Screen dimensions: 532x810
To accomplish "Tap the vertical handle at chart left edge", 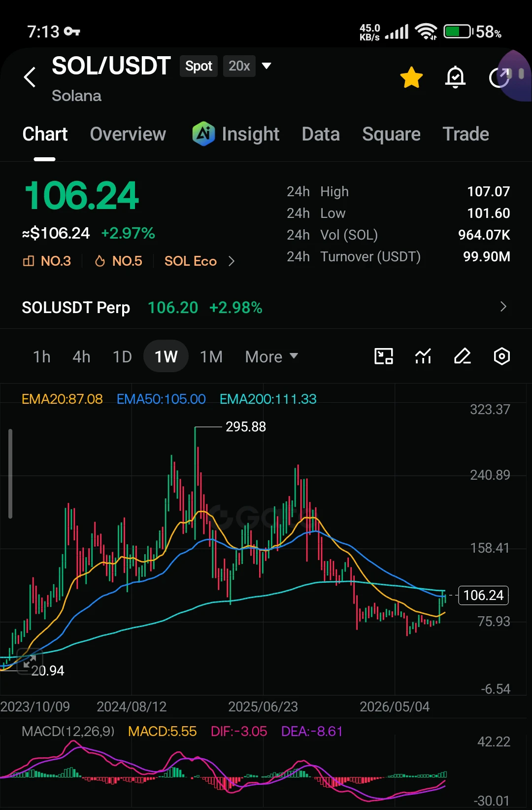I will tap(10, 474).
